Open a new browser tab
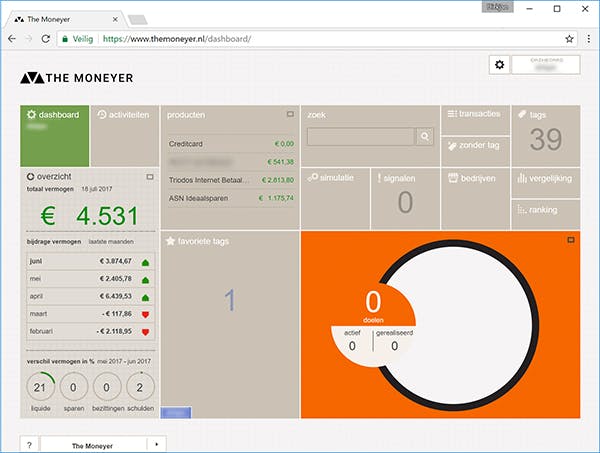This screenshot has height=453, width=600. pos(137,20)
